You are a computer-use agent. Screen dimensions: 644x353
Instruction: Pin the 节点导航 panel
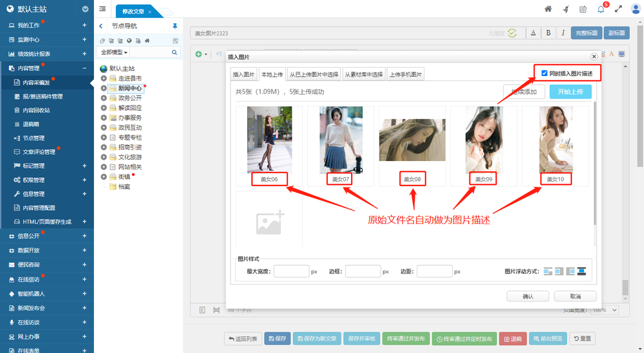coord(175,26)
